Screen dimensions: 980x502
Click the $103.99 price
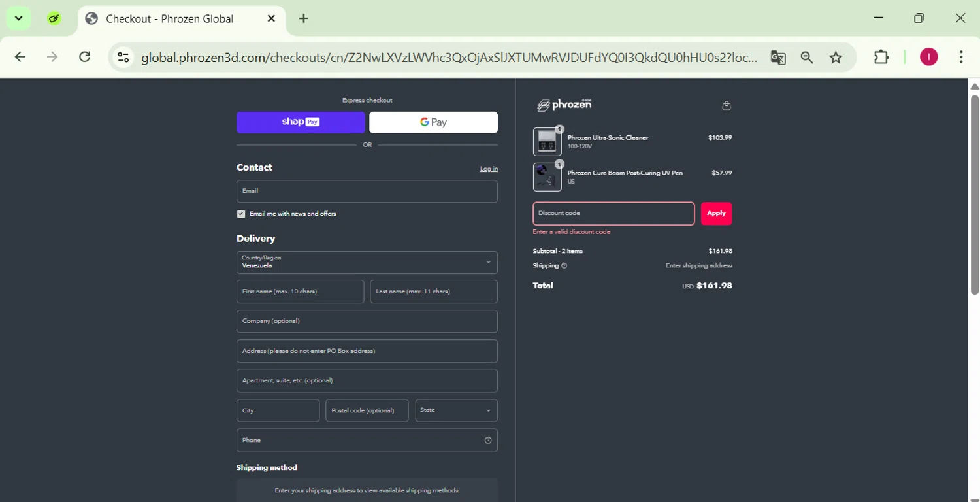coord(720,138)
